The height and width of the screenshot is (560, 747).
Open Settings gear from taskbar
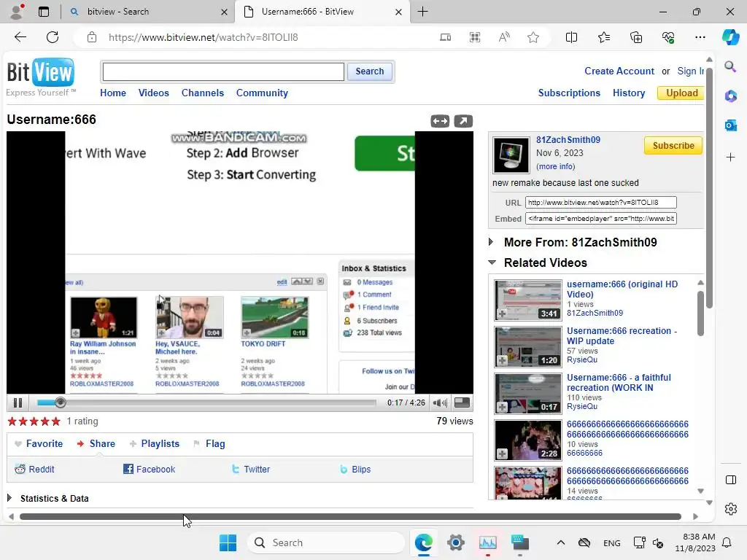[x=455, y=542]
